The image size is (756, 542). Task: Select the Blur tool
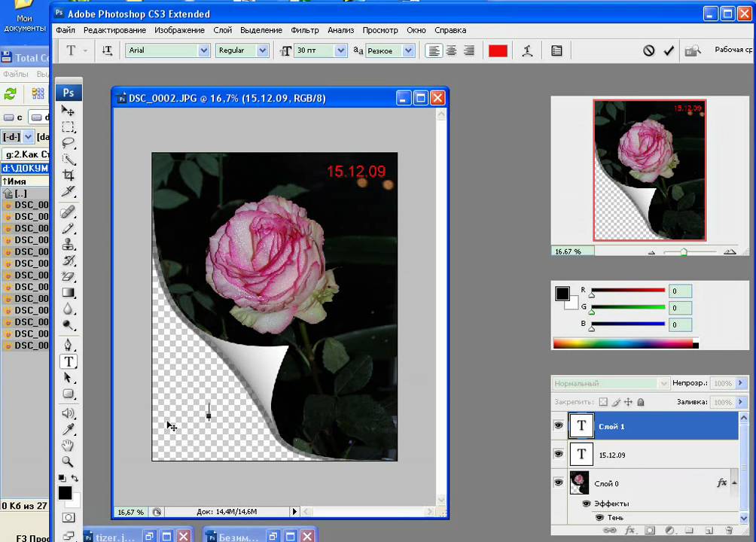68,309
